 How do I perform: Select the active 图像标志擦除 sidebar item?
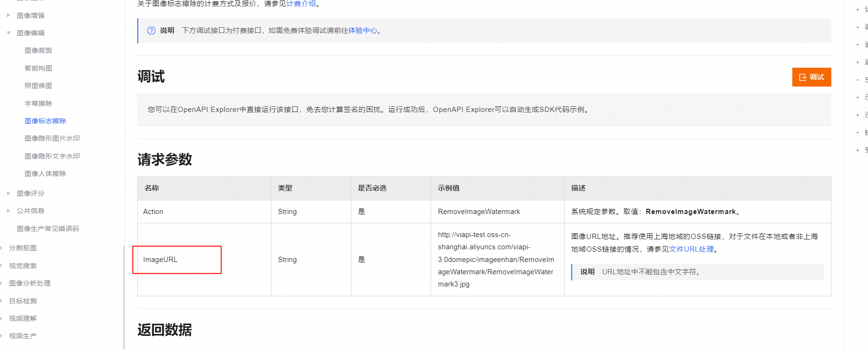(45, 121)
